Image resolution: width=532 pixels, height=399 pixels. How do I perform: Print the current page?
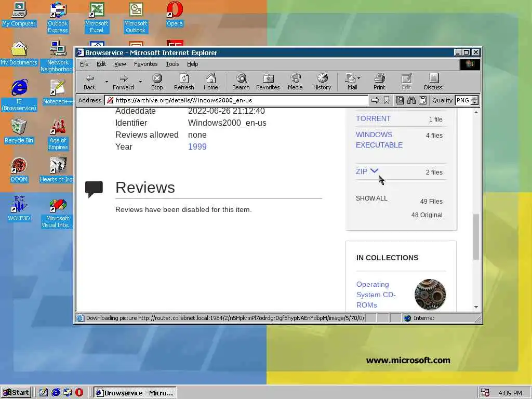click(x=379, y=82)
